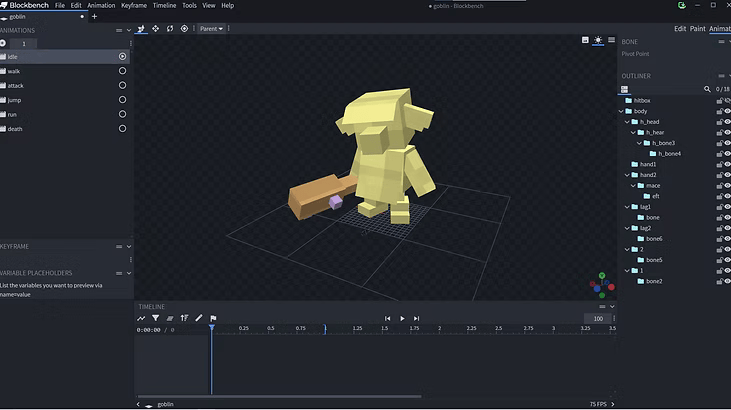Click the outliner search icon
This screenshot has height=410, width=731.
tap(707, 89)
